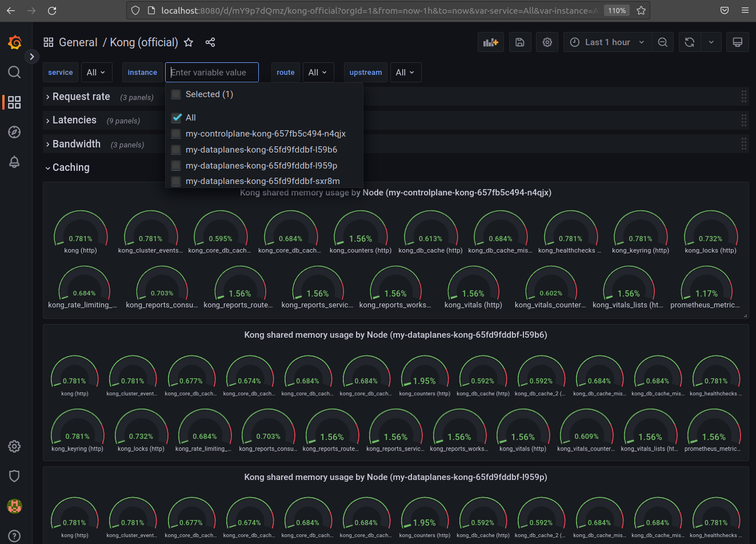Open the user avatar in the sidebar
Viewport: 756px width, 544px height.
point(14,506)
